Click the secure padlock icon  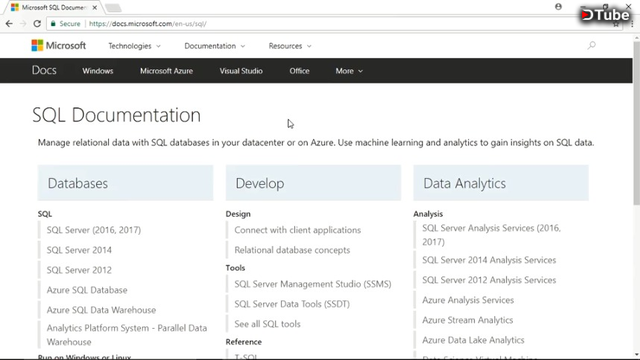pyautogui.click(x=53, y=24)
